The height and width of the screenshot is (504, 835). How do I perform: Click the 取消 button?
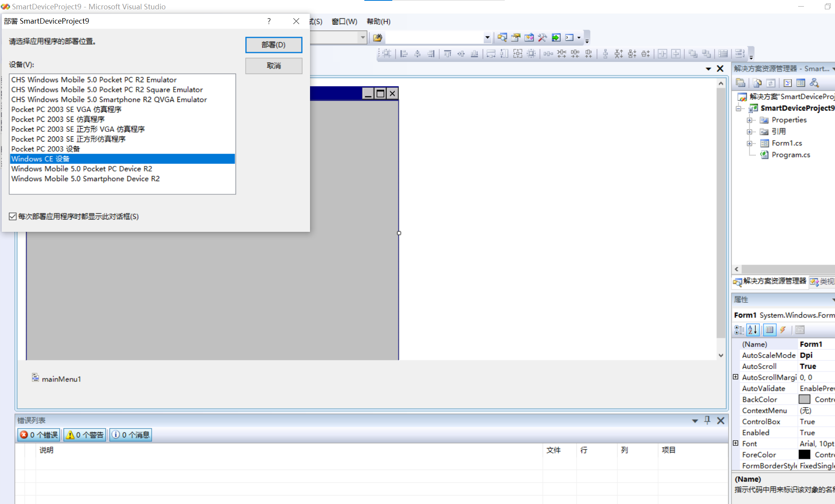(x=273, y=66)
